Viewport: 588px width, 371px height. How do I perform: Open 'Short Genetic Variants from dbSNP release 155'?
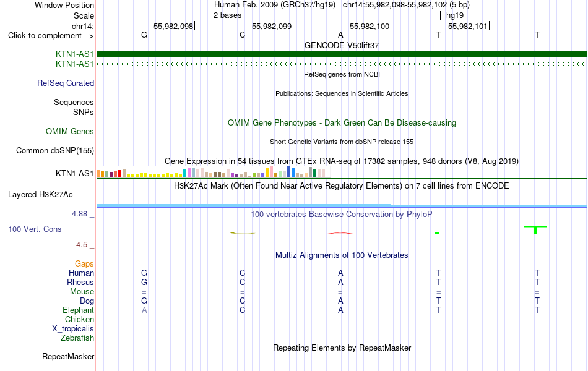click(x=342, y=142)
